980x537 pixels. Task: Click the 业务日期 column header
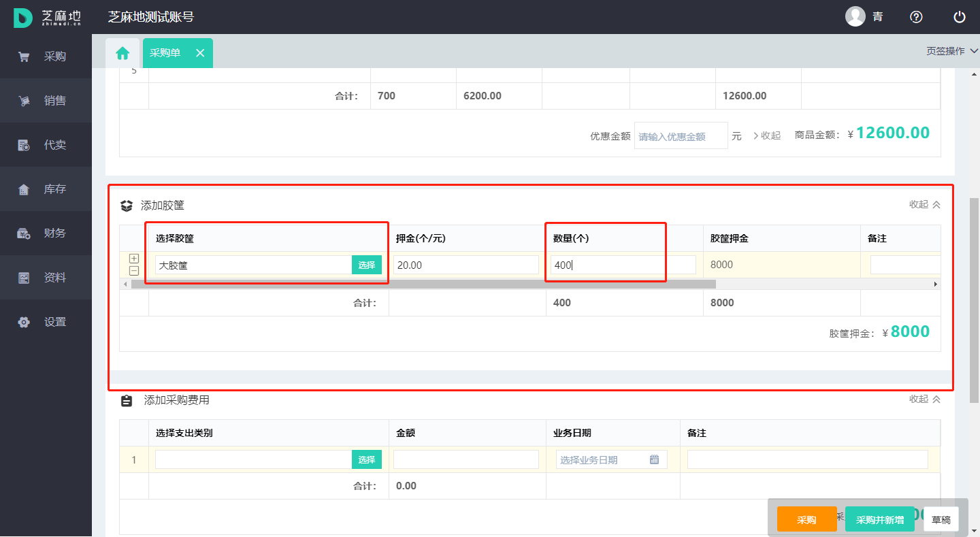[572, 433]
